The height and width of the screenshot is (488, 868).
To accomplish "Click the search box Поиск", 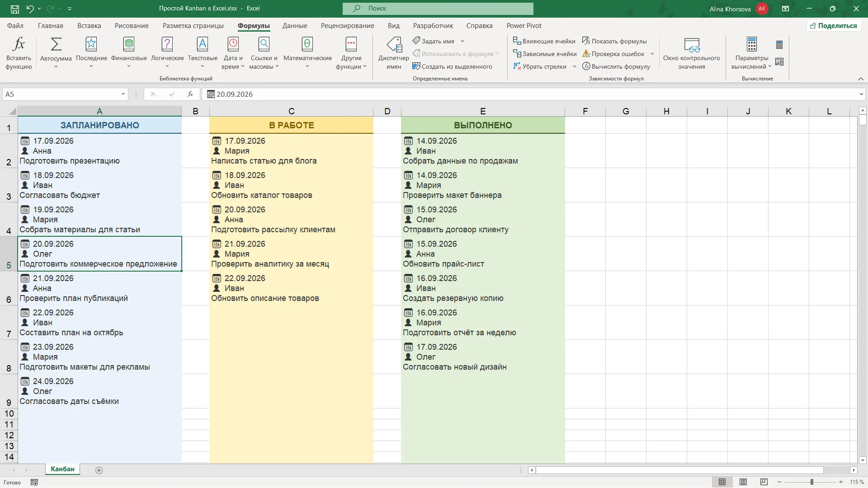I will 438,9.
